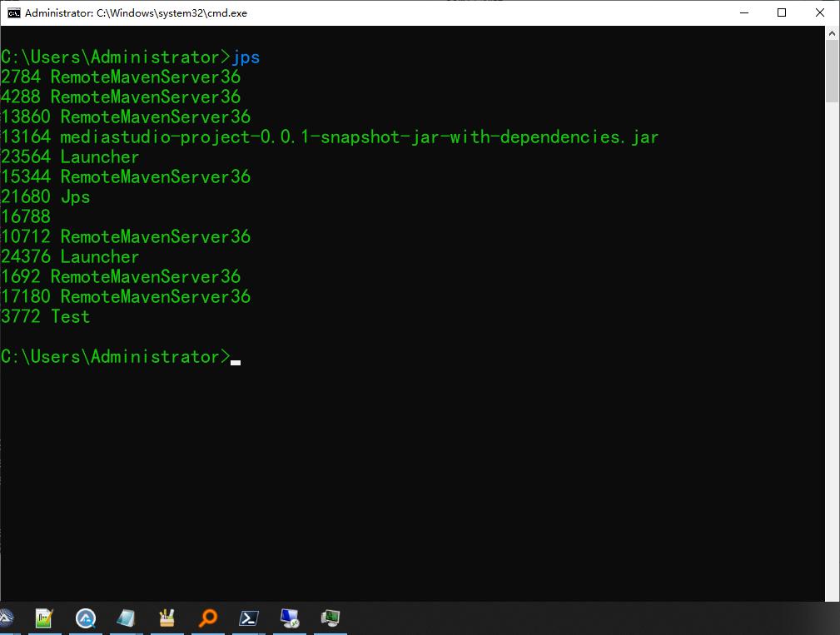Click the line '21680 Jps'
The height and width of the screenshot is (635, 840).
[46, 196]
